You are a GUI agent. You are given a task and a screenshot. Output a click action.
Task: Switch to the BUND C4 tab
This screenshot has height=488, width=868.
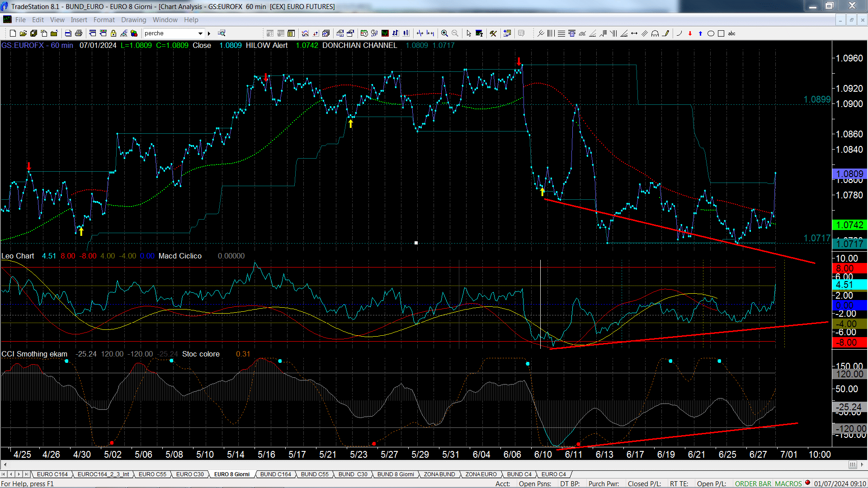pyautogui.click(x=519, y=474)
